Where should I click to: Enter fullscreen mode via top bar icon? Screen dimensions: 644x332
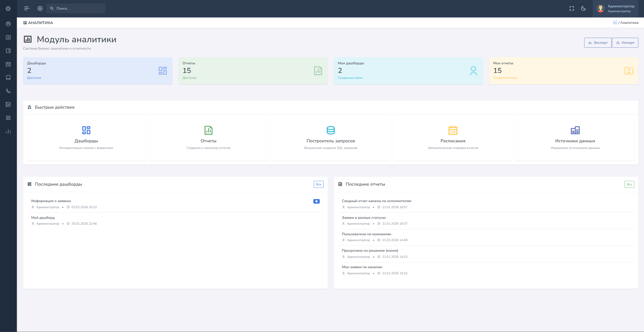point(571,8)
